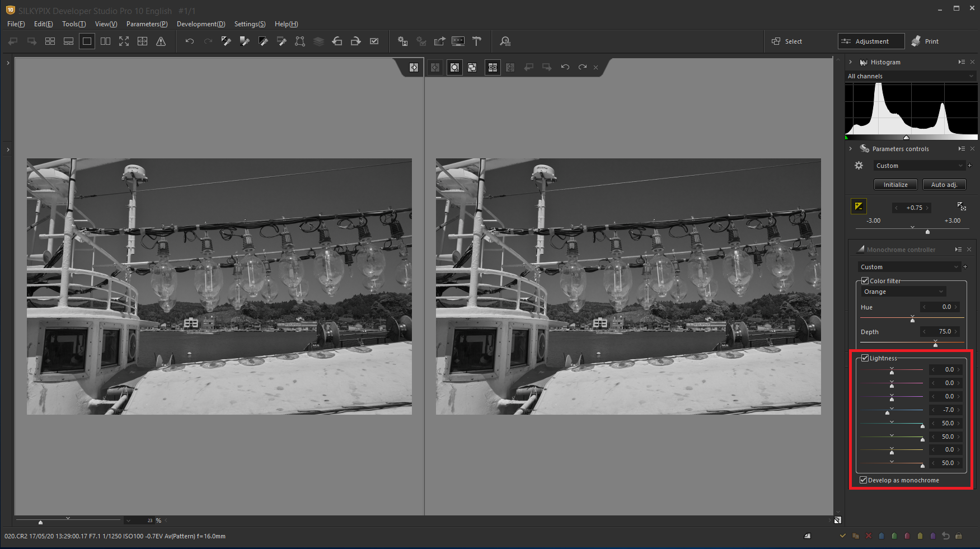980x549 pixels.
Task: Uncheck the Lightness checkbox
Action: click(x=865, y=358)
